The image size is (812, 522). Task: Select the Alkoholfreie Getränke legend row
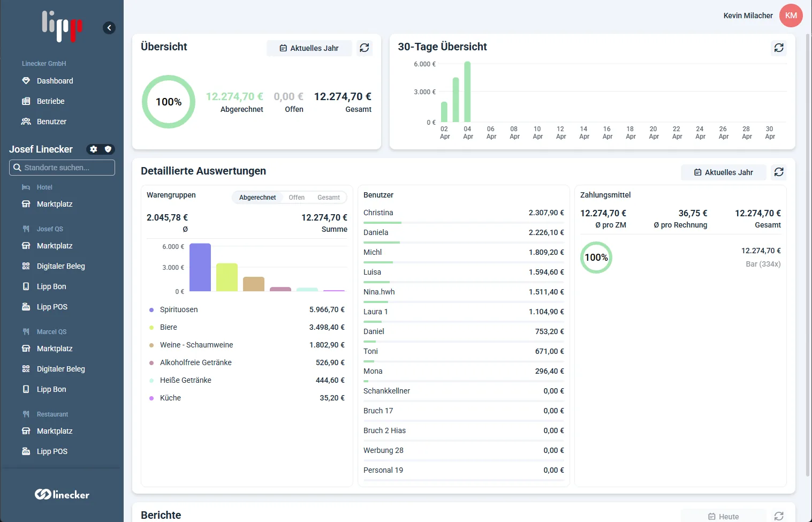click(x=247, y=362)
